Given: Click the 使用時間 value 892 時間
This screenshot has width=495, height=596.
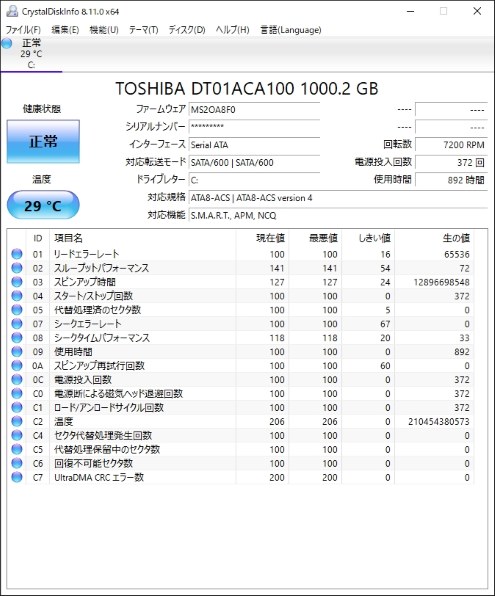Looking at the screenshot, I should (451, 180).
